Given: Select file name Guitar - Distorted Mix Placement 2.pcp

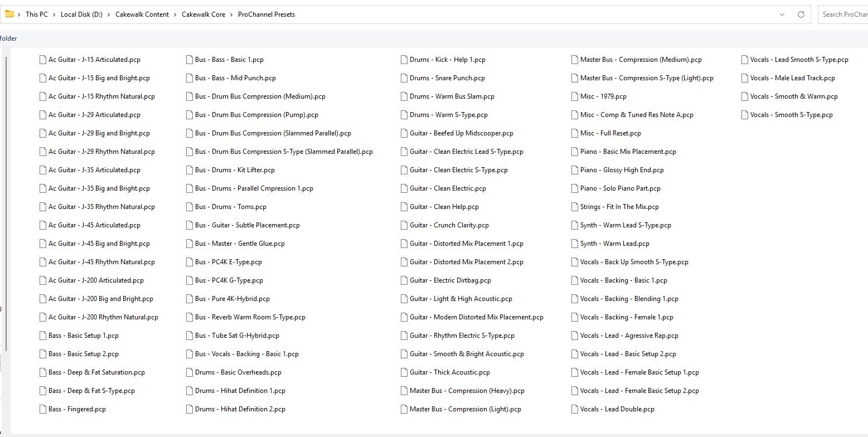Looking at the screenshot, I should tap(467, 262).
